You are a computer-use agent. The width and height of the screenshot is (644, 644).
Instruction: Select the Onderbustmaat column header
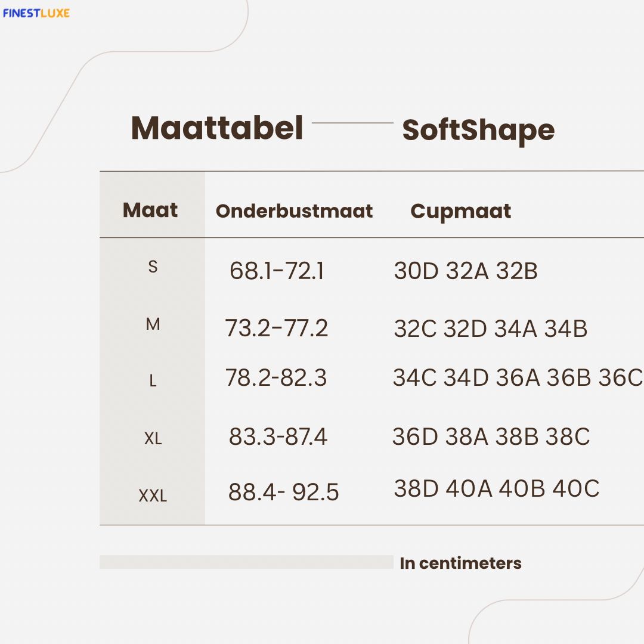tap(294, 211)
